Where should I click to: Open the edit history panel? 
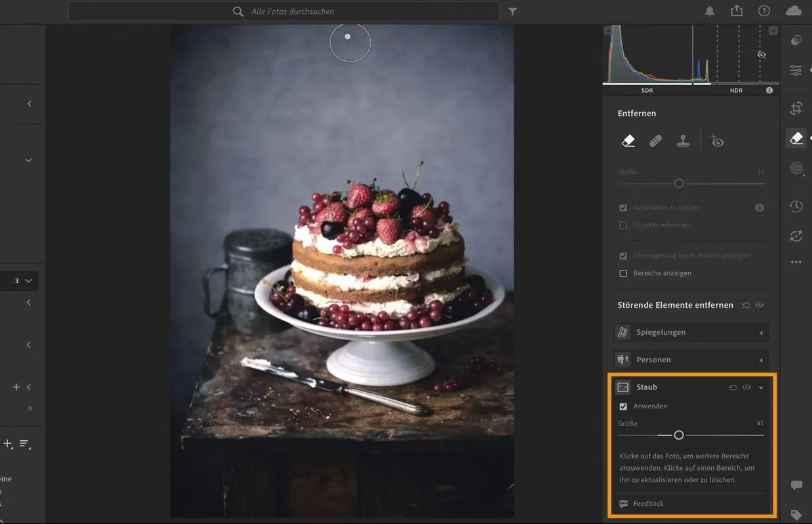click(796, 207)
